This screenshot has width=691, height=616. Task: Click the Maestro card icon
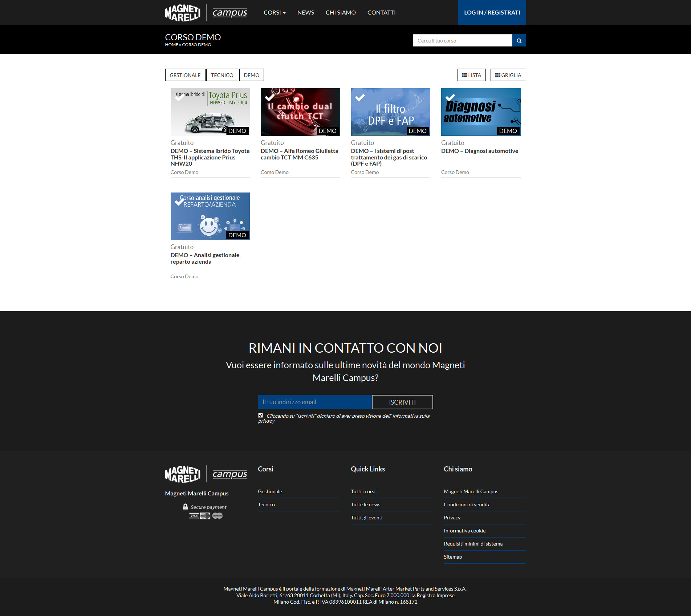pyautogui.click(x=218, y=516)
